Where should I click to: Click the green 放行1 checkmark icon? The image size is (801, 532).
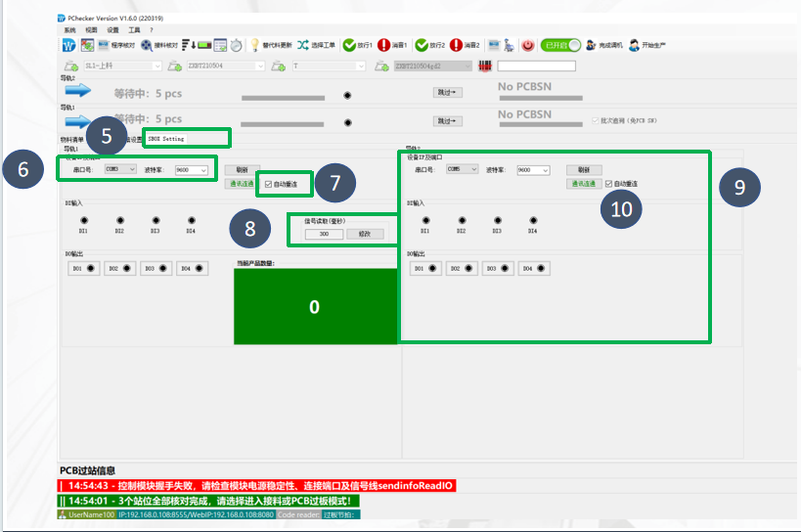coord(348,45)
